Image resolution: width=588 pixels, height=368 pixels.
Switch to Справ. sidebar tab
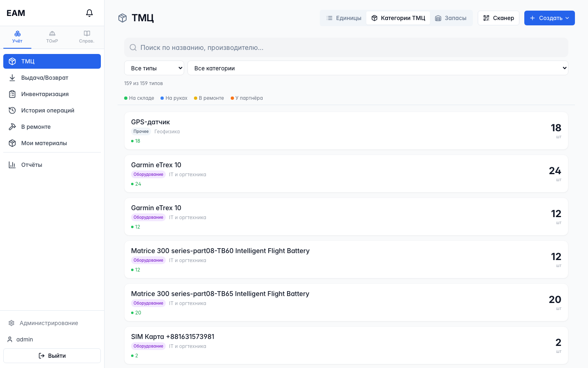click(87, 37)
